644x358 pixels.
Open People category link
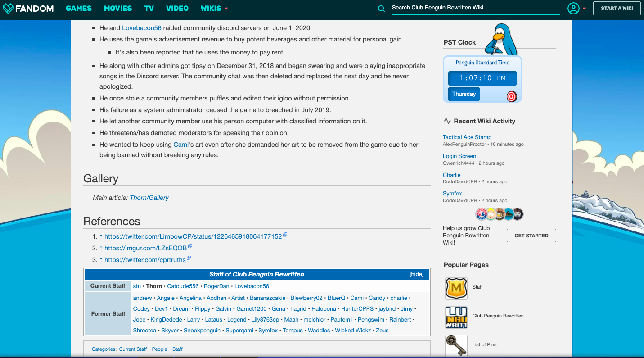(x=159, y=349)
